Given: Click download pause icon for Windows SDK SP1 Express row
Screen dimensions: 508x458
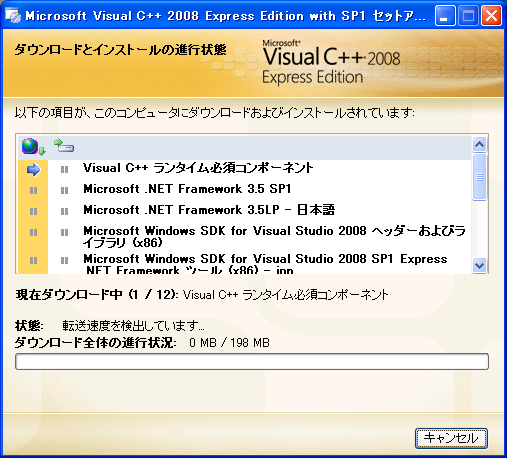Looking at the screenshot, I should (33, 260).
